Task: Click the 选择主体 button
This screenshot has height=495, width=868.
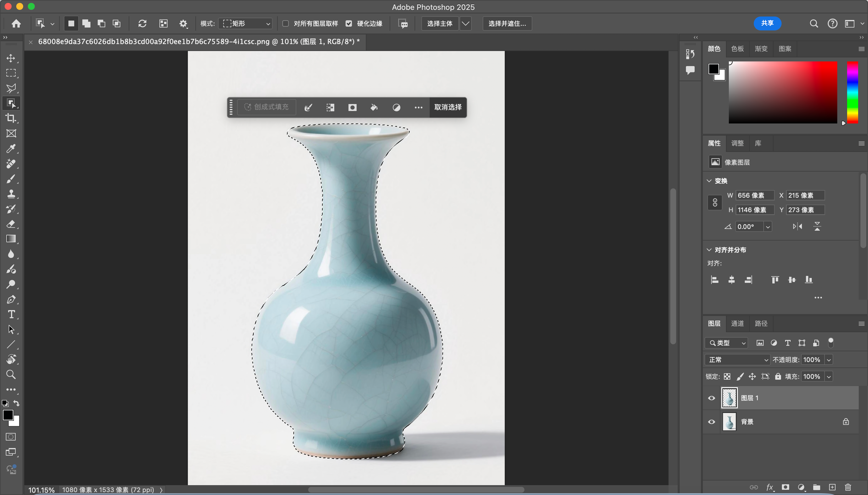Action: [440, 23]
